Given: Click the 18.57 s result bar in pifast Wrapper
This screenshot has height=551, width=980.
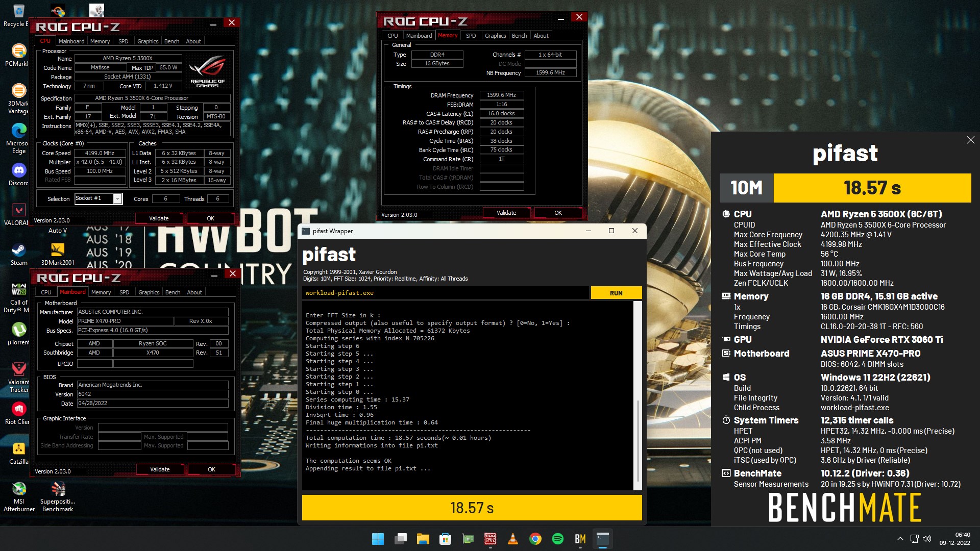Looking at the screenshot, I should [x=472, y=508].
